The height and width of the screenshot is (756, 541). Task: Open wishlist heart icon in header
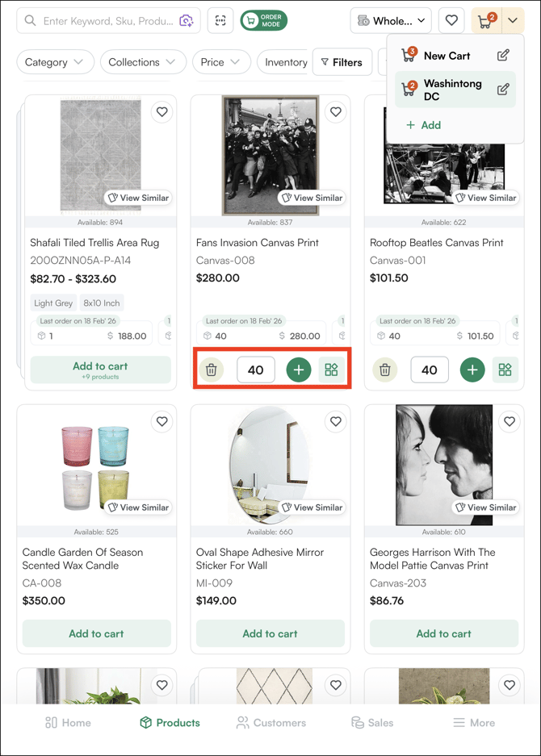coord(451,21)
